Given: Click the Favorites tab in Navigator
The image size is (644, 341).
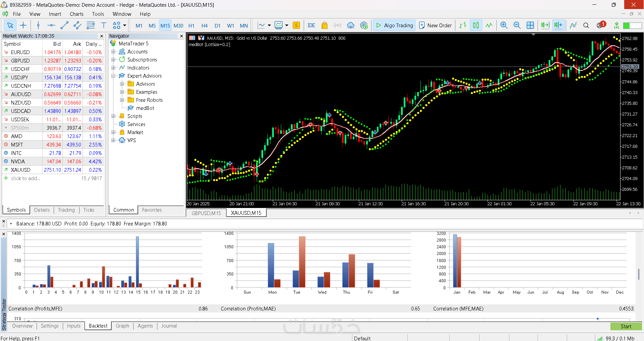Looking at the screenshot, I should tap(152, 210).
